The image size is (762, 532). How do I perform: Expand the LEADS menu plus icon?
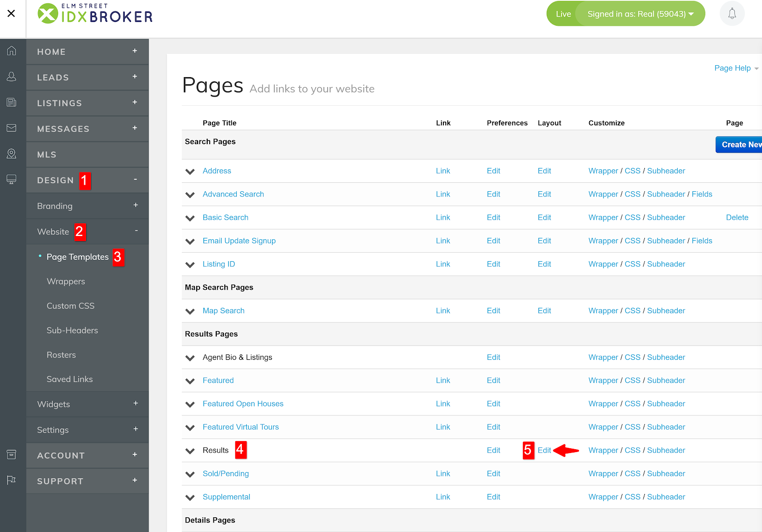point(135,77)
